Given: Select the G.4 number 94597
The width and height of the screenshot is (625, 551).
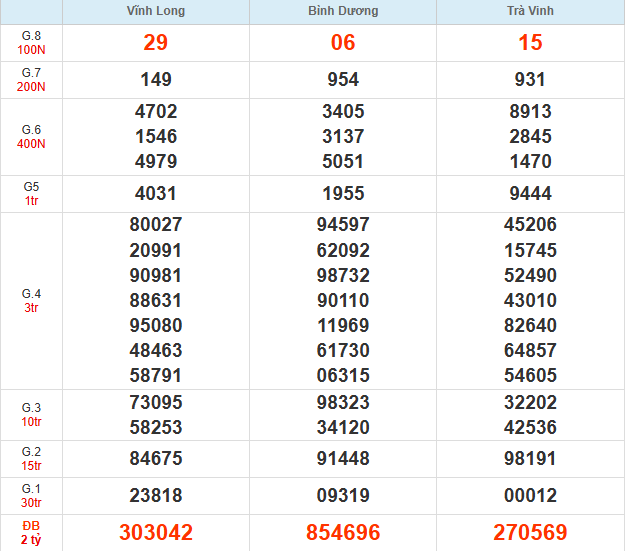Looking at the screenshot, I should pos(343,224).
